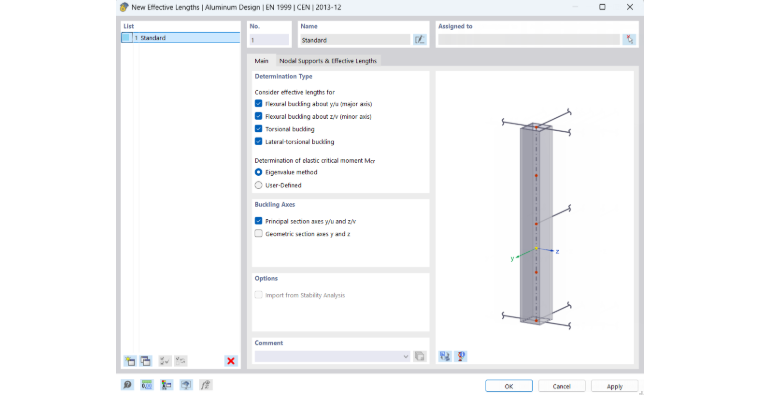Click the comment library icon beside Comment field

tap(420, 357)
